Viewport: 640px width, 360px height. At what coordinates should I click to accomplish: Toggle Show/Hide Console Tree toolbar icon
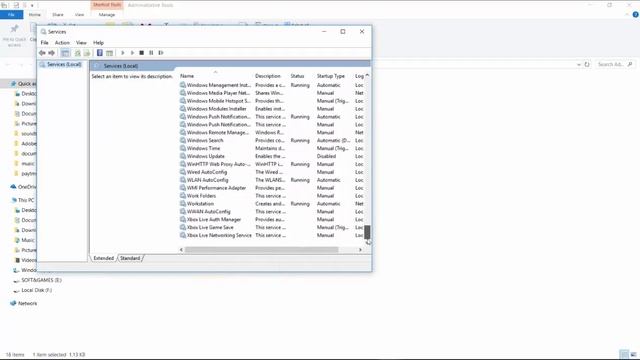coord(65,53)
